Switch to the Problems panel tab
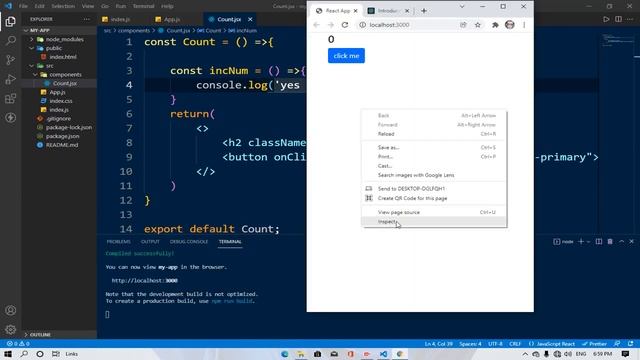The image size is (640, 360). (x=118, y=242)
